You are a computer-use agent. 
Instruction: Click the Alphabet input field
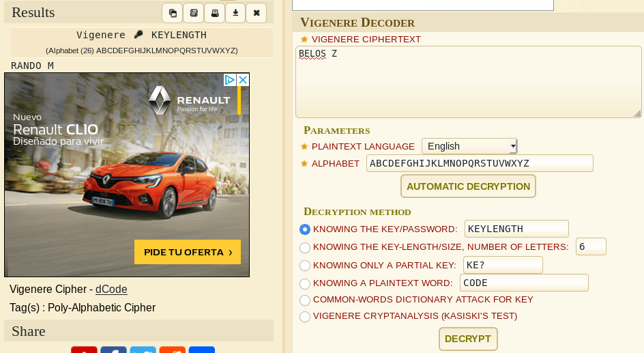pyautogui.click(x=480, y=163)
